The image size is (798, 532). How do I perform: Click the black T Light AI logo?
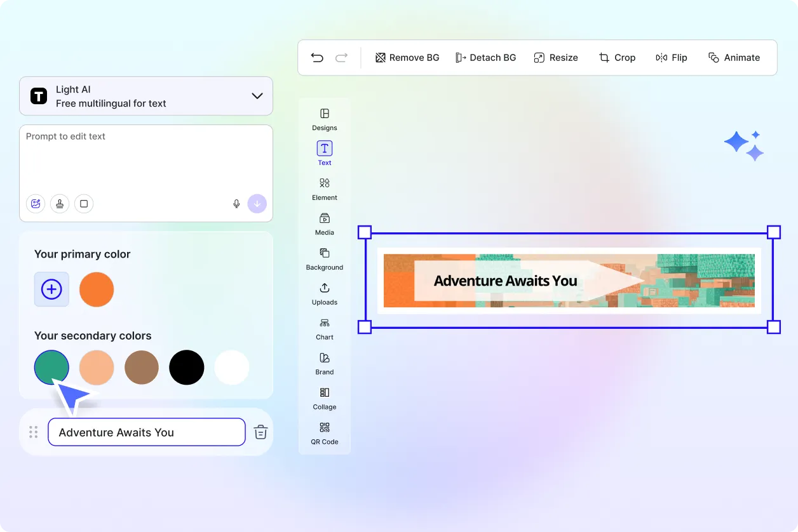pos(39,96)
